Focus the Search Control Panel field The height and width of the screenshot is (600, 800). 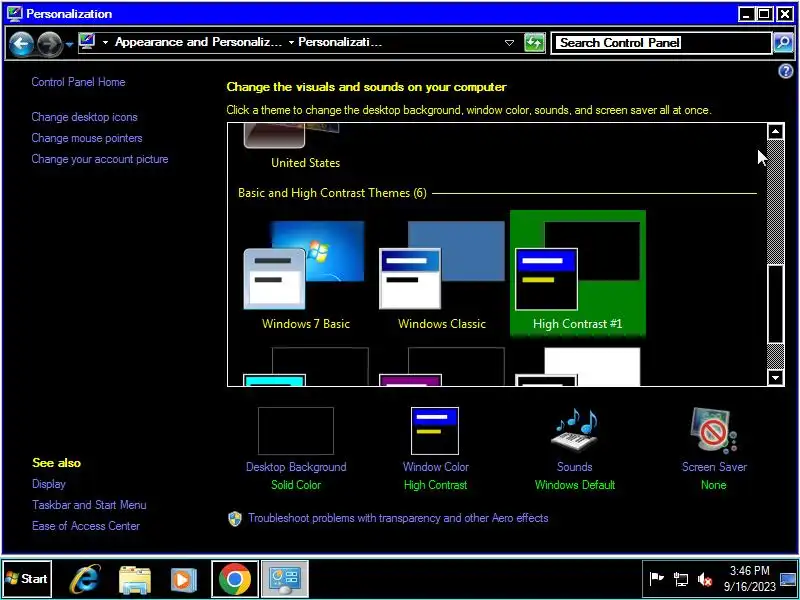[661, 43]
